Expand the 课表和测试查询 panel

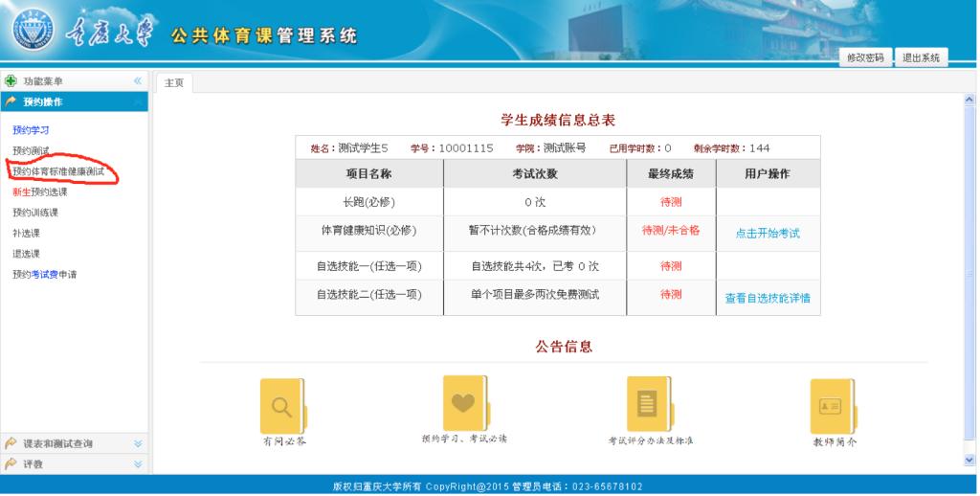[138, 443]
